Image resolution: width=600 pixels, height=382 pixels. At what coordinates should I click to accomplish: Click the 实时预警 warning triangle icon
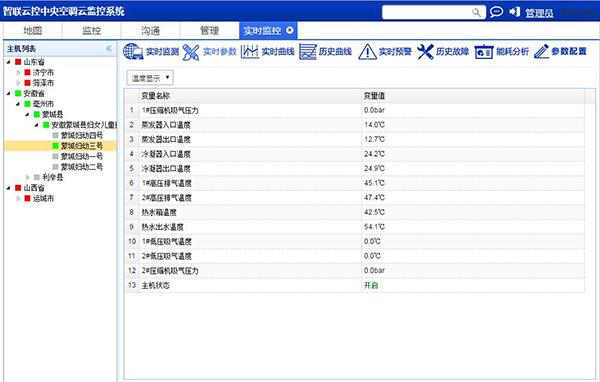367,52
